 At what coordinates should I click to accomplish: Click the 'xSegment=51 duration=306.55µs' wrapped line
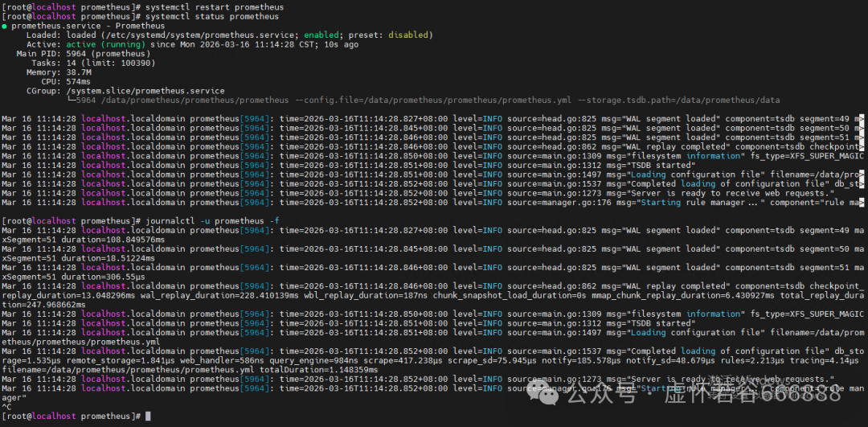click(x=76, y=277)
